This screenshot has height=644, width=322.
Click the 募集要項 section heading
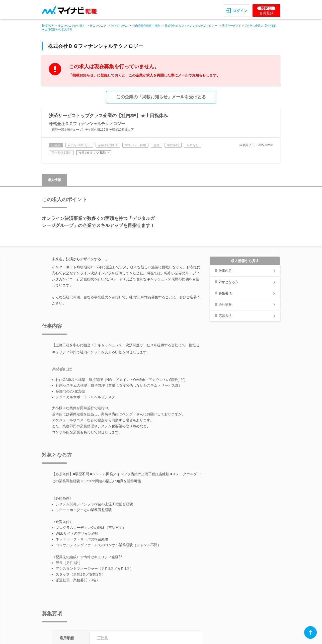tap(52, 614)
